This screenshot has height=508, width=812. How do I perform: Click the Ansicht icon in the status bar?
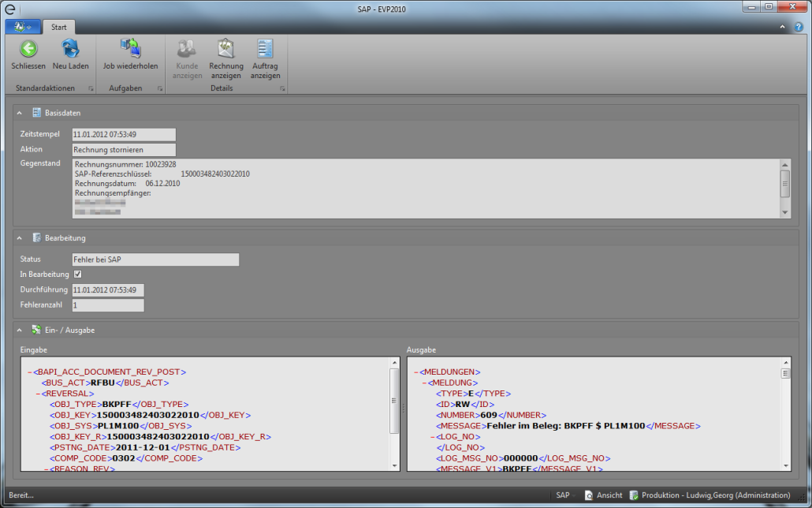588,495
